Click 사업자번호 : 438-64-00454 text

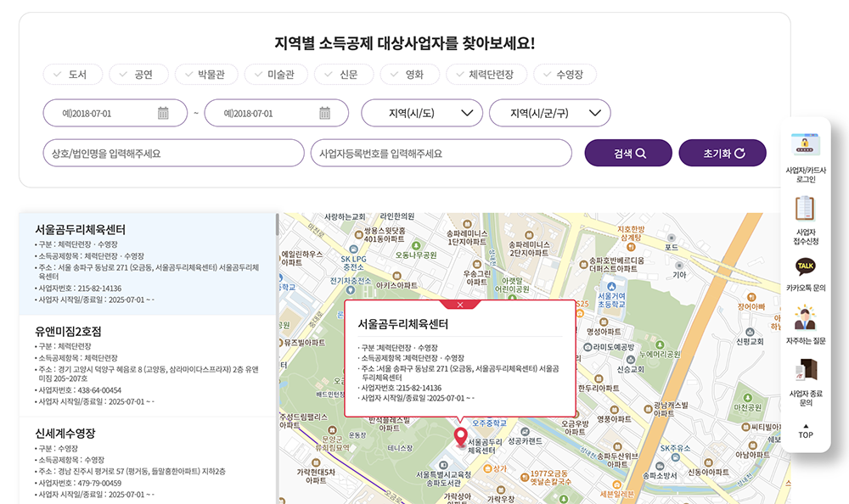coord(80,389)
